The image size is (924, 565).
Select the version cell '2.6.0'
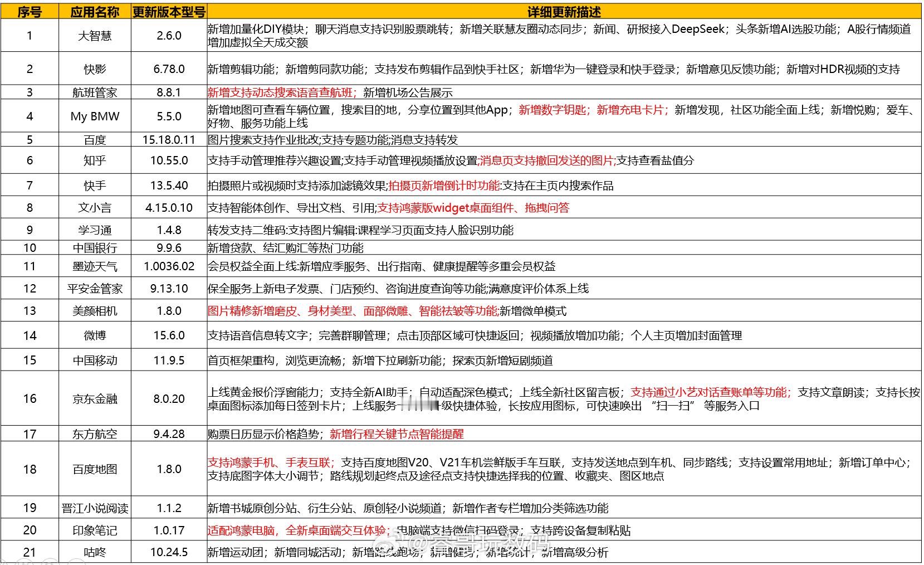point(169,36)
